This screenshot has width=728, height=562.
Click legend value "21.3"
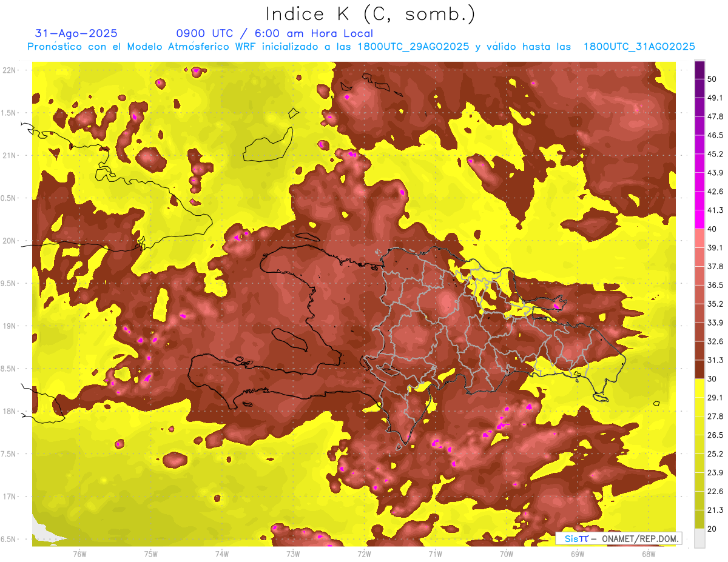[x=715, y=510]
